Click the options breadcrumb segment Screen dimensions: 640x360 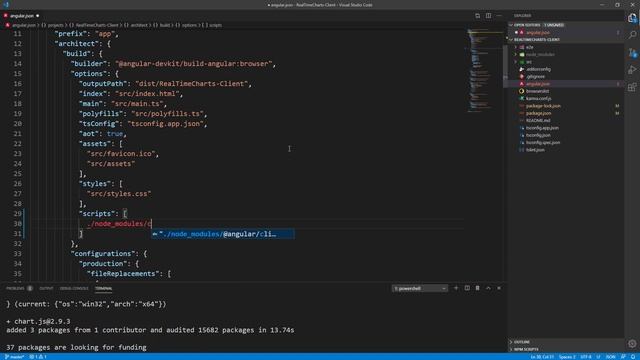[x=189, y=25]
